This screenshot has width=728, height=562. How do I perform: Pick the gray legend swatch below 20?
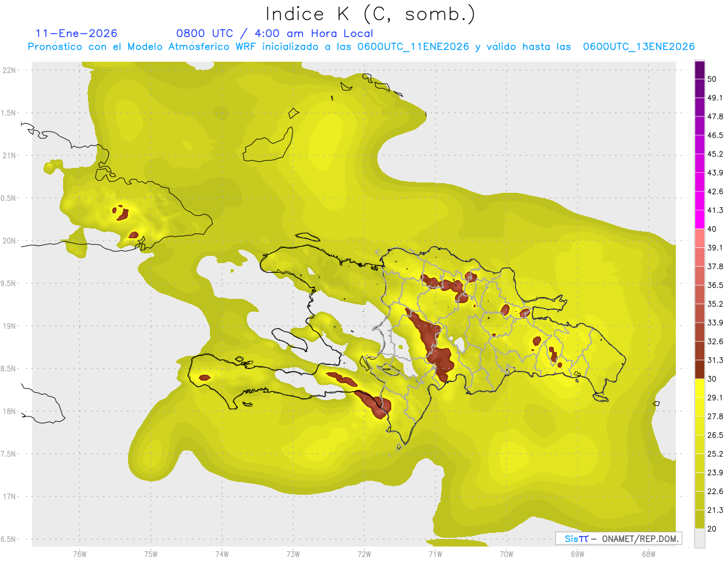pyautogui.click(x=699, y=538)
